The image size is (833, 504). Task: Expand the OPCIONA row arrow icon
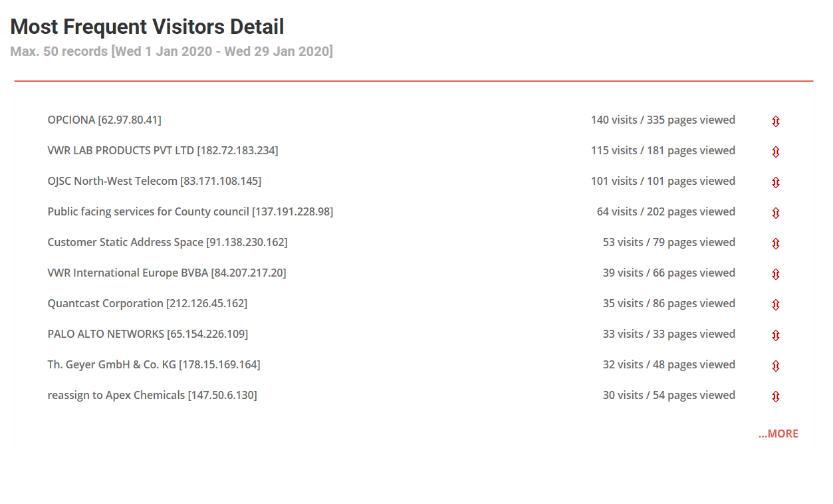point(775,121)
